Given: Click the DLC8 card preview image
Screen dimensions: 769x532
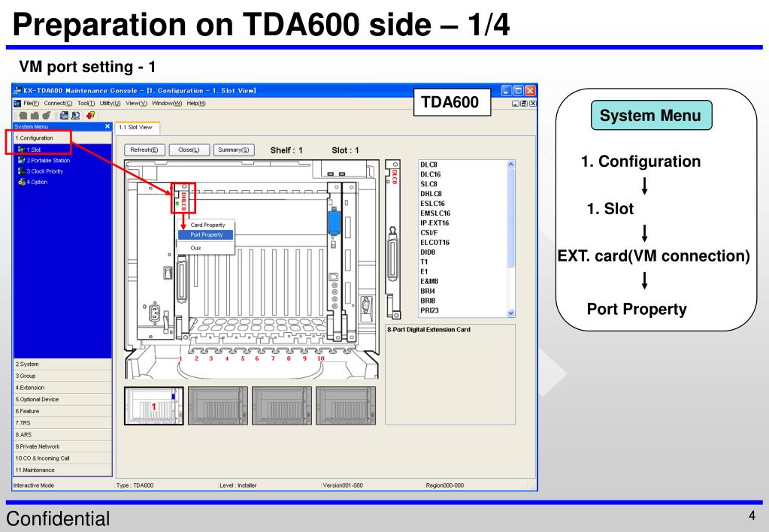Looking at the screenshot, I should tap(393, 239).
